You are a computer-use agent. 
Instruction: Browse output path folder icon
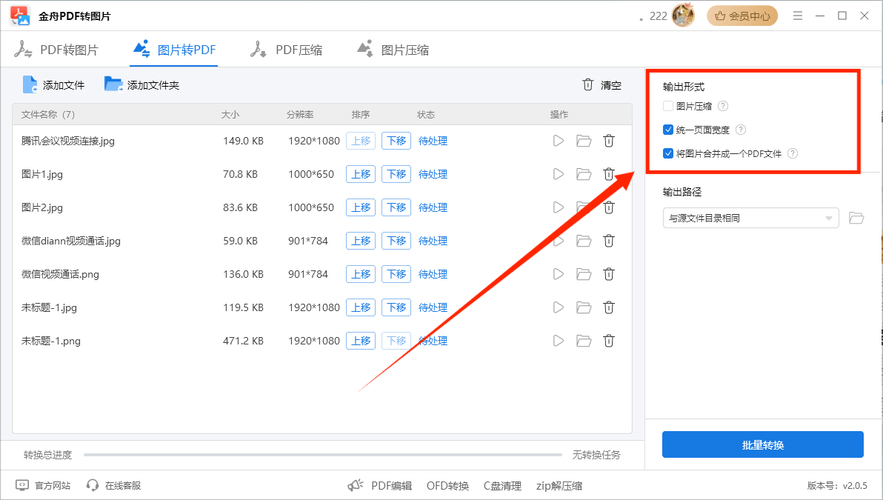(856, 218)
